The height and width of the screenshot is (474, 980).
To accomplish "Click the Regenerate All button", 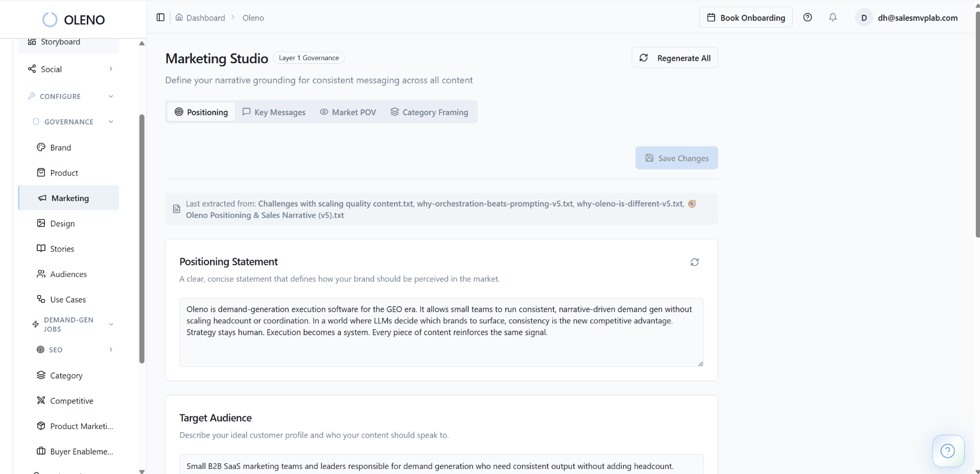I will pyautogui.click(x=674, y=58).
